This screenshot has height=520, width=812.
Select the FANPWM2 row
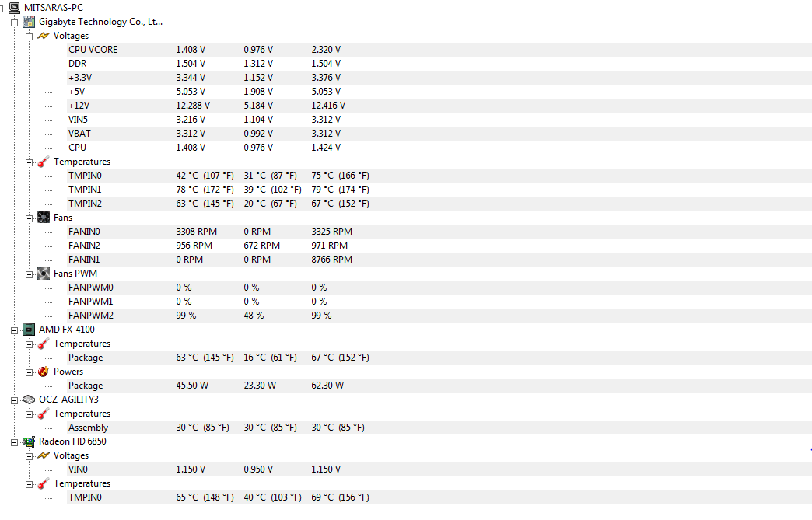point(439,315)
